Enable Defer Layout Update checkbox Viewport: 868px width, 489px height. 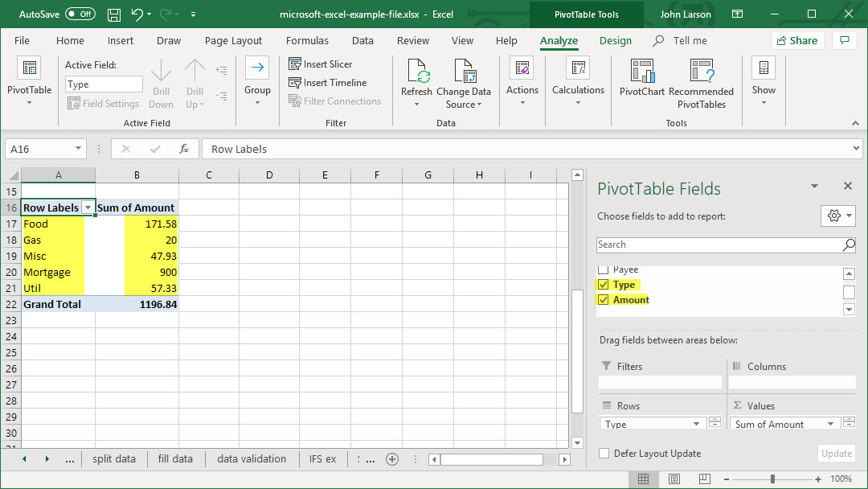[604, 454]
